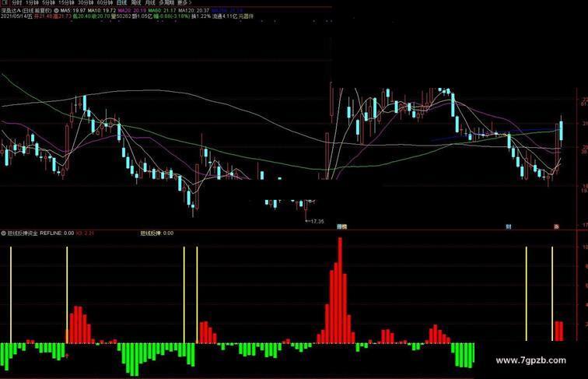Viewport: 588px width, 379px height.
Task: Click the MA10: 19.72 value label
Action: (102, 11)
